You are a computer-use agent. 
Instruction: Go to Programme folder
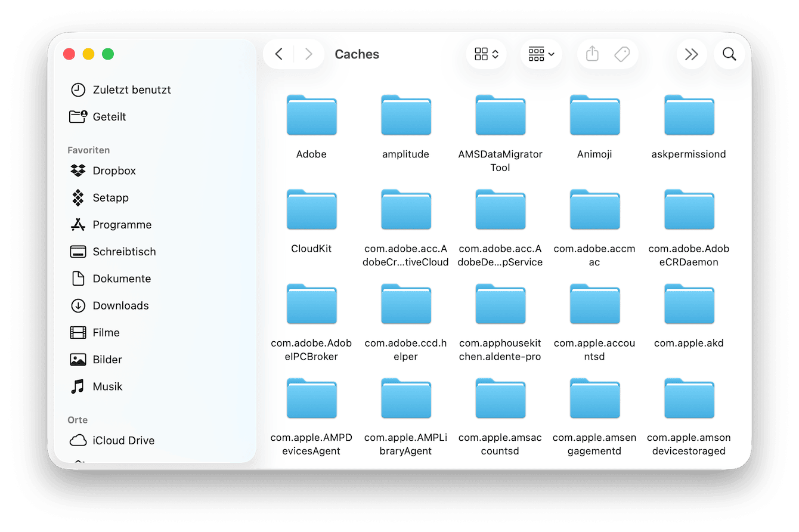(122, 225)
